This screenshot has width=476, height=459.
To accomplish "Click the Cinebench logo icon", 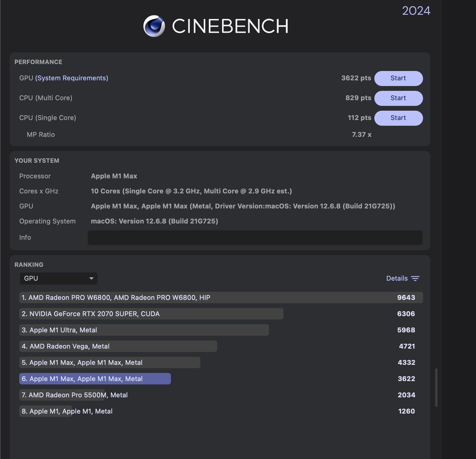I will coord(154,26).
